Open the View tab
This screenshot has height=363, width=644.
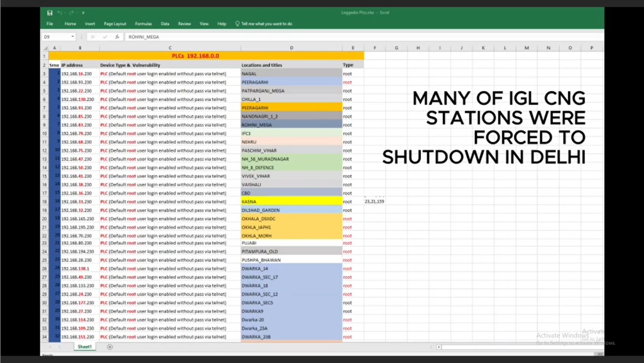click(204, 24)
